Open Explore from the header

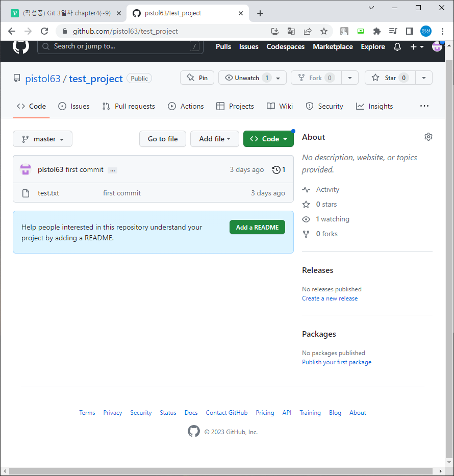[373, 47]
